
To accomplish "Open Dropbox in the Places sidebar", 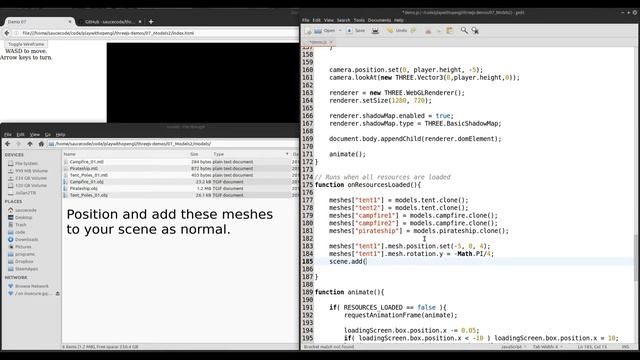I will [24, 262].
